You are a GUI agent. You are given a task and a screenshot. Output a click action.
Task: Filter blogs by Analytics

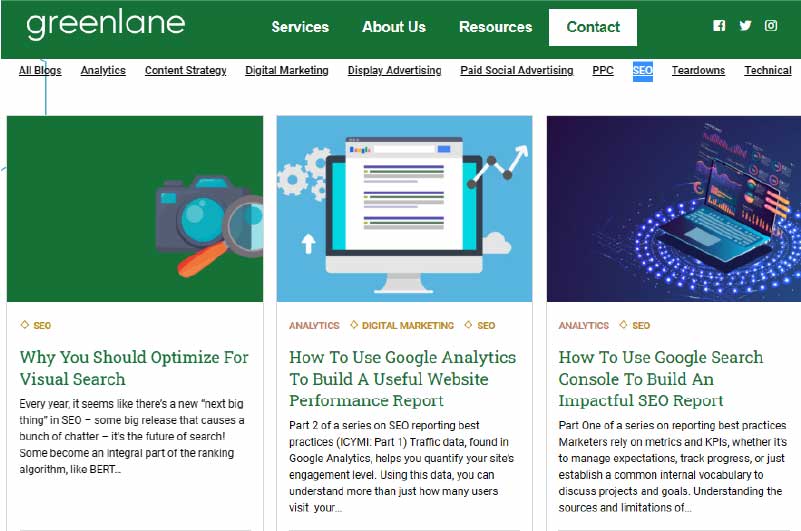103,71
